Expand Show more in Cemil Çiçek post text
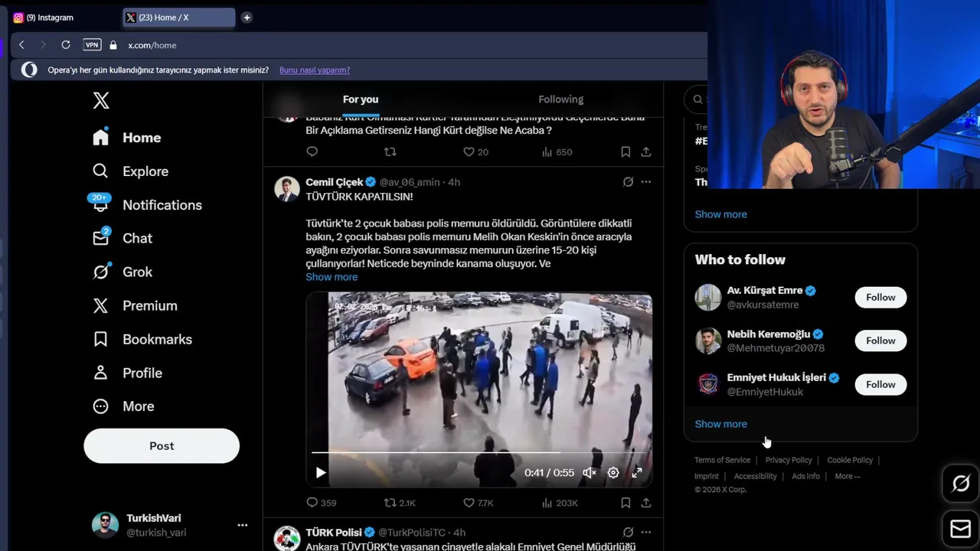Viewport: 980px width, 551px height. click(x=332, y=277)
